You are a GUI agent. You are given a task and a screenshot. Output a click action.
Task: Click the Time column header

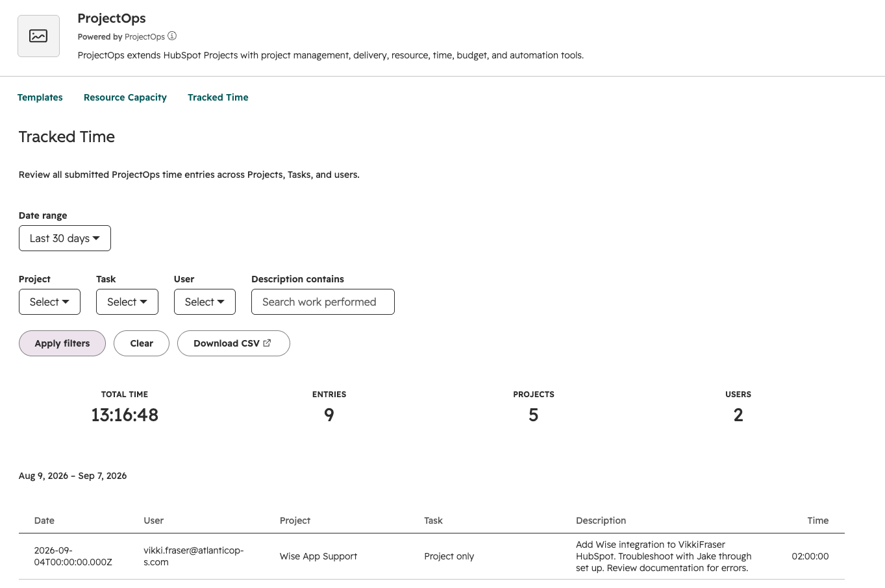(x=818, y=521)
